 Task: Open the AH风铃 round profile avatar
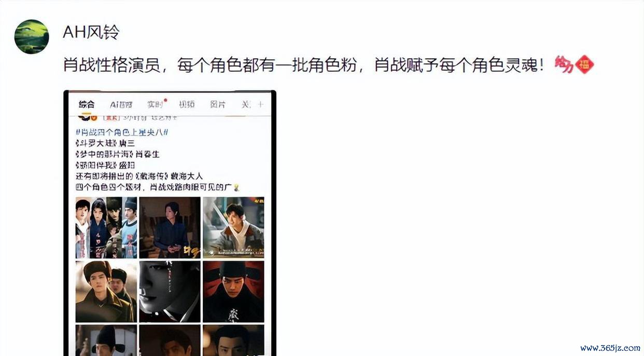coord(32,37)
